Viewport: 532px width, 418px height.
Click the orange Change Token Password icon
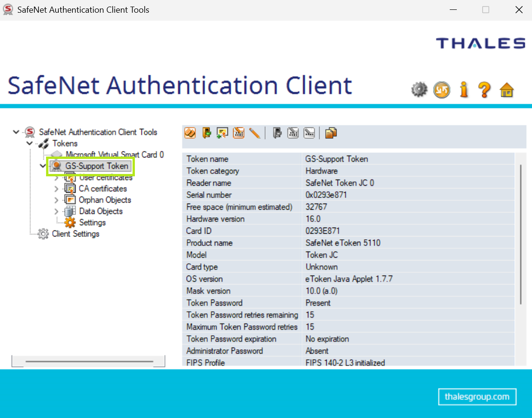(239, 133)
